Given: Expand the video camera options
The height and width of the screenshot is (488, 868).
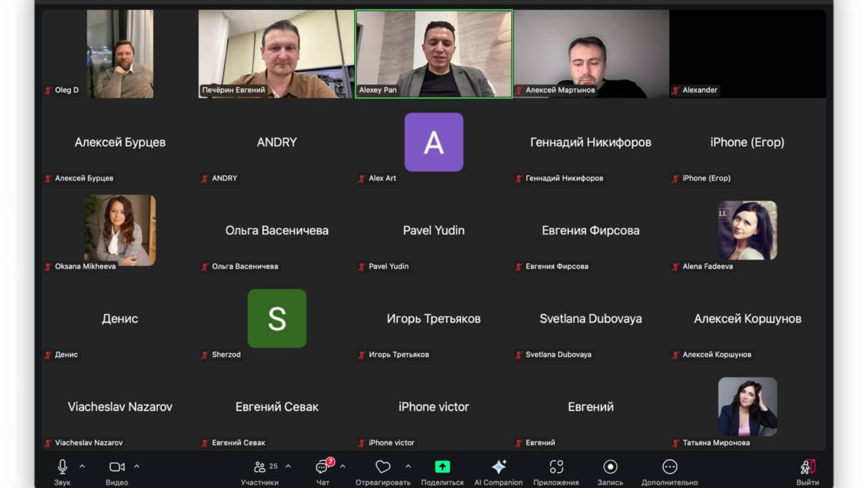Looking at the screenshot, I should pos(135,467).
